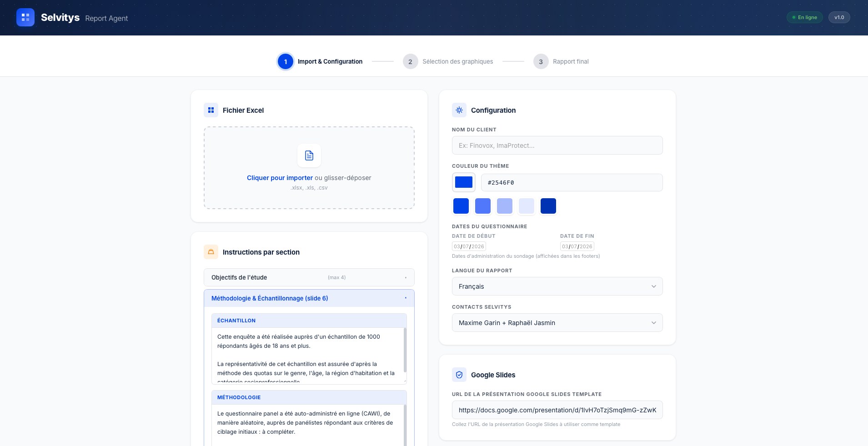This screenshot has width=868, height=446.
Task: Open Contacts Selvitys dropdown
Action: click(x=557, y=323)
